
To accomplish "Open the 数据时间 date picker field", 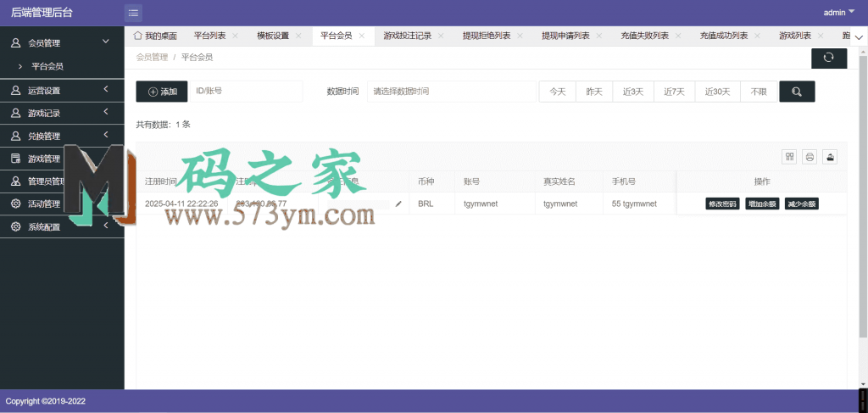I will (x=448, y=92).
